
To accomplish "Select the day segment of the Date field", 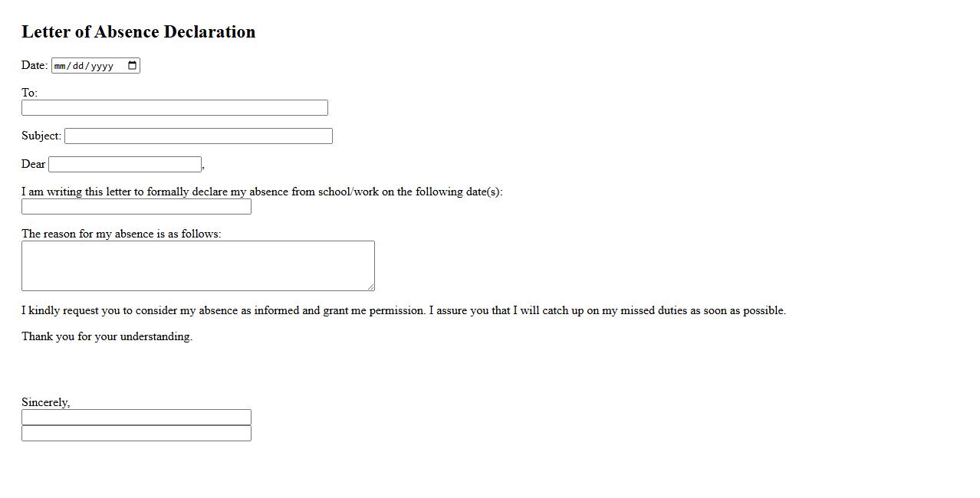I will click(79, 66).
